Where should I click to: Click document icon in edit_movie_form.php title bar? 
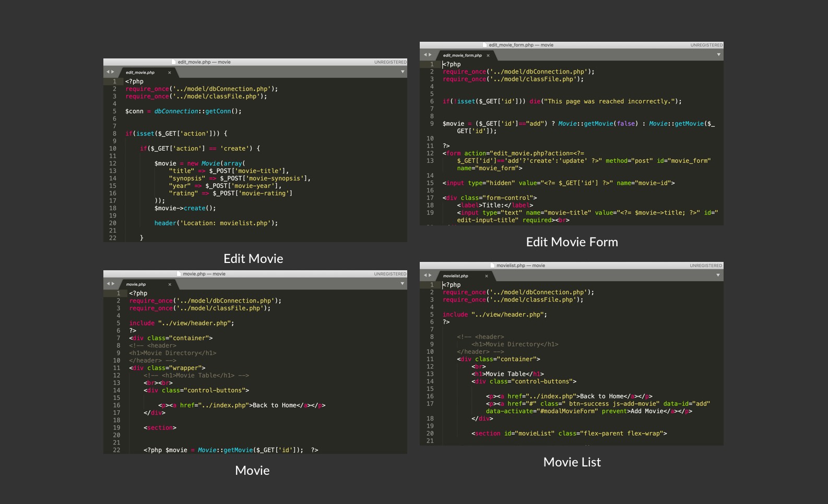coord(486,45)
